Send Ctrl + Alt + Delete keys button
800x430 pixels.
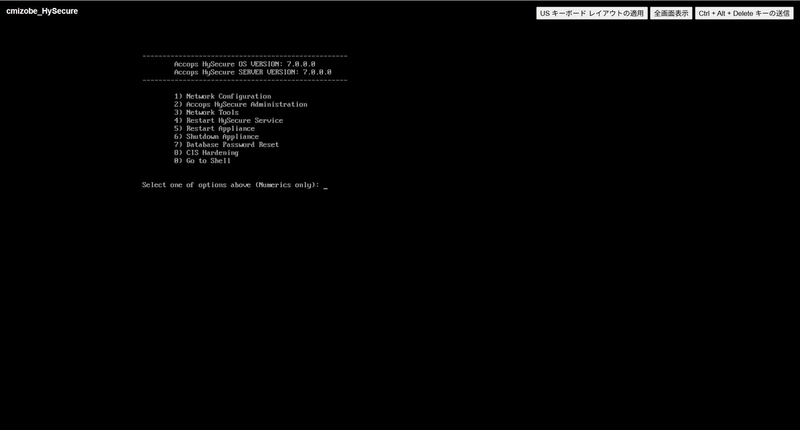pyautogui.click(x=744, y=13)
